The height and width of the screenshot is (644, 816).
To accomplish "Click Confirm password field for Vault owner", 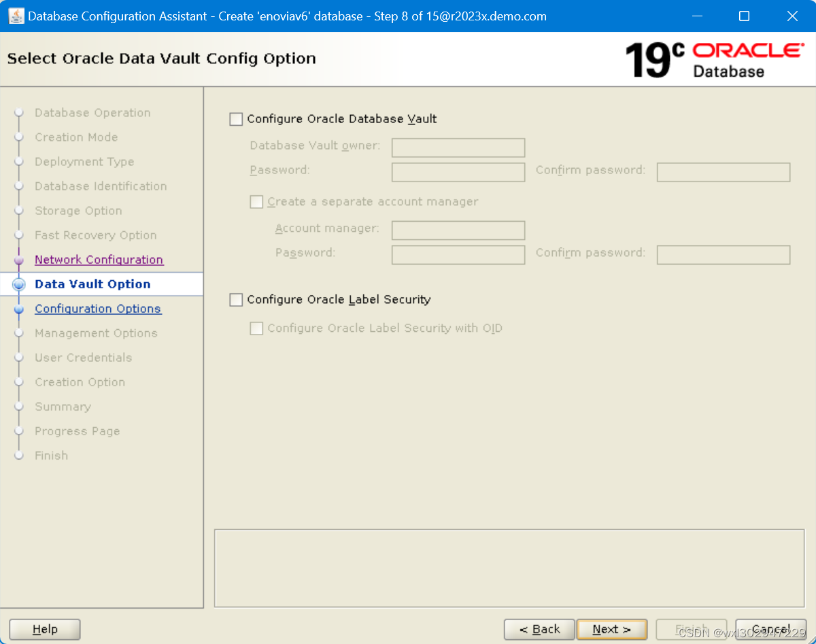I will pos(724,172).
